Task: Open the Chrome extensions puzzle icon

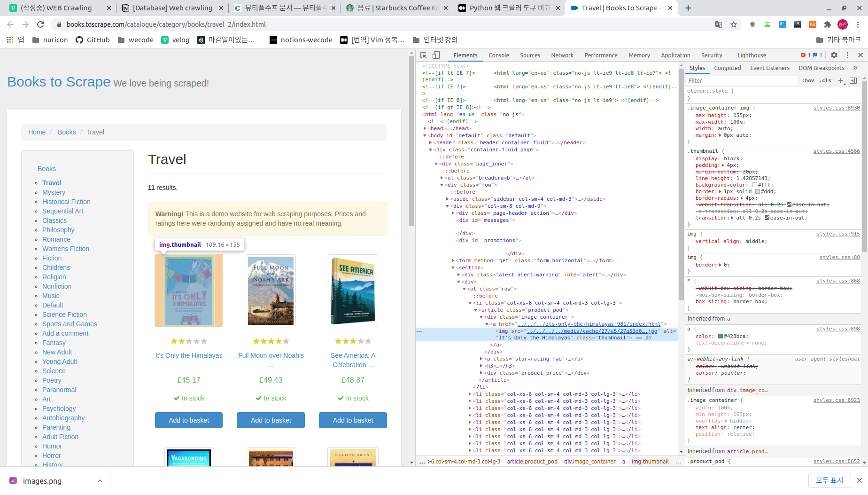Action: 828,24
